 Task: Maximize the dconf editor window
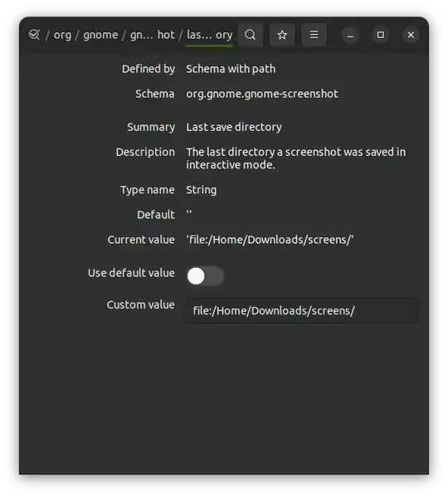click(x=381, y=35)
